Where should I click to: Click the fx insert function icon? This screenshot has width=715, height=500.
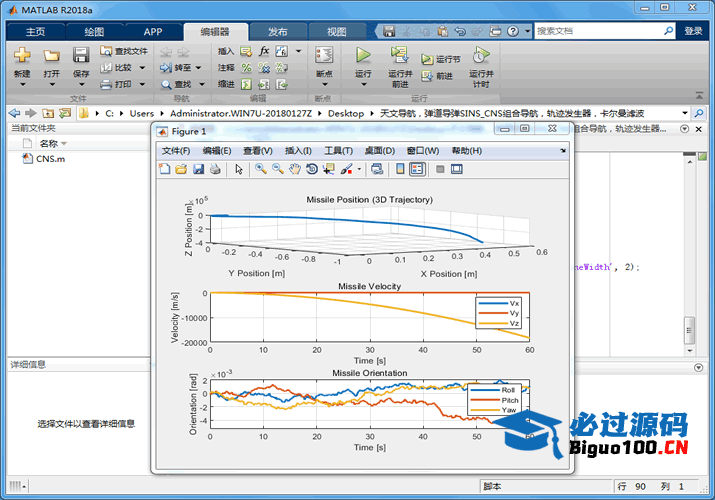point(264,51)
